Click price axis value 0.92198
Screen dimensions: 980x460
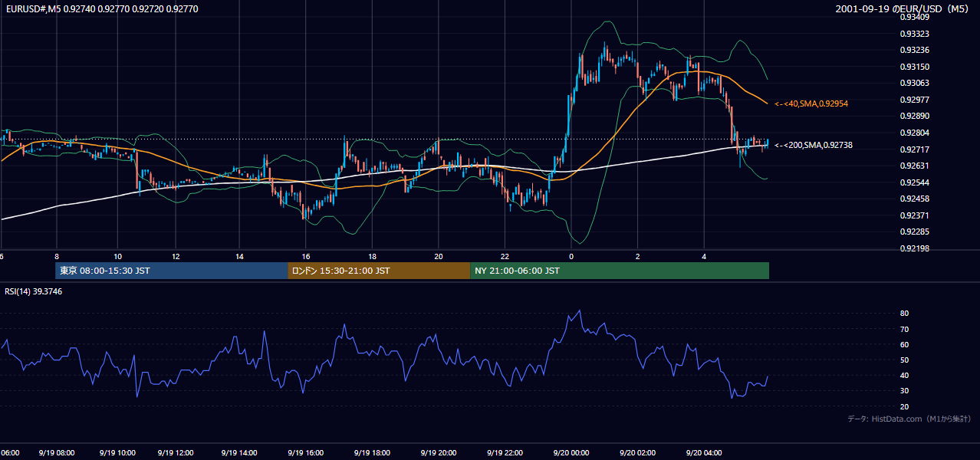click(x=915, y=248)
